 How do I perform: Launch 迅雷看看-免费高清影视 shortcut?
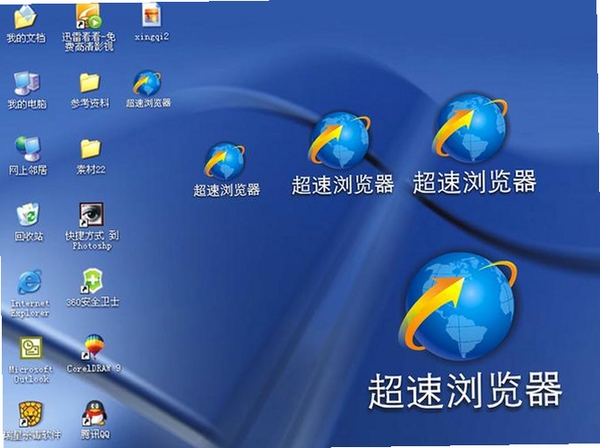click(x=89, y=16)
